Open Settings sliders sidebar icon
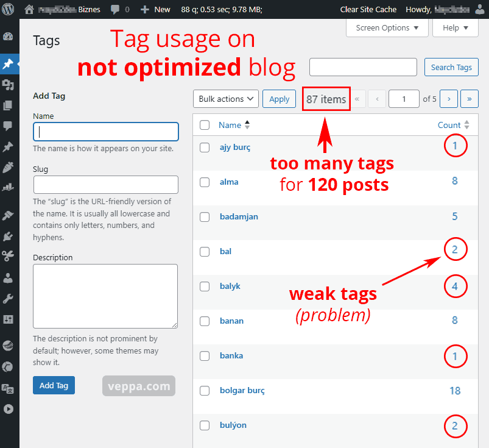 [8, 319]
